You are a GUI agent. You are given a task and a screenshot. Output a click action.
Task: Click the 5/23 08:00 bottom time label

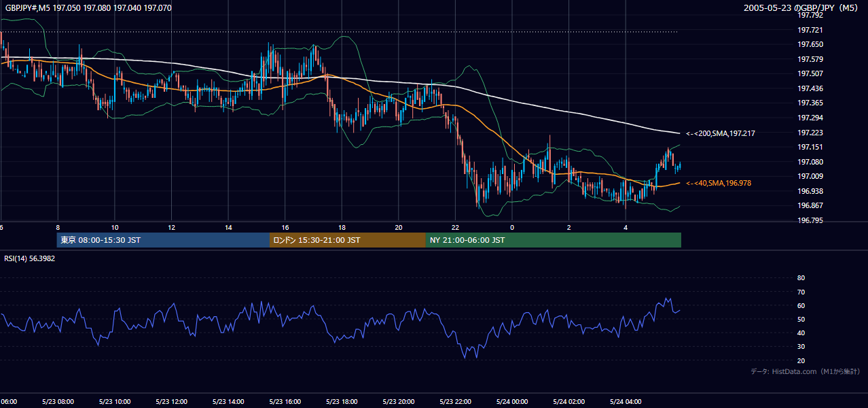coord(58,401)
